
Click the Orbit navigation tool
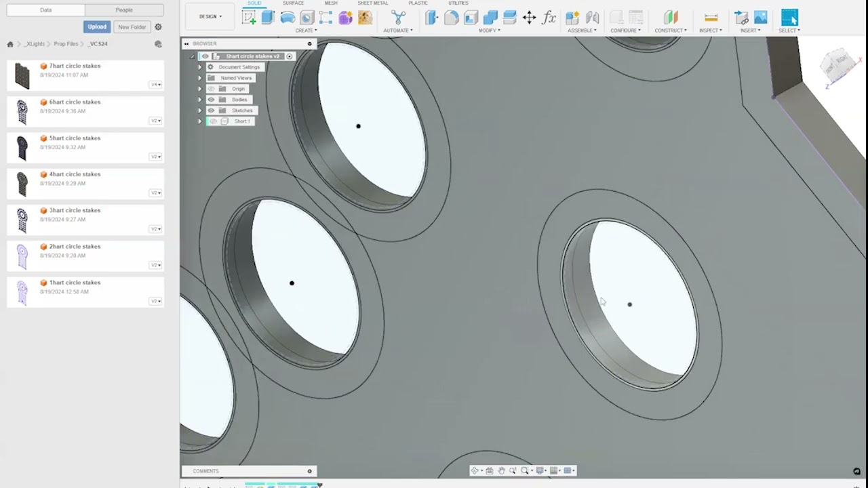pos(475,470)
